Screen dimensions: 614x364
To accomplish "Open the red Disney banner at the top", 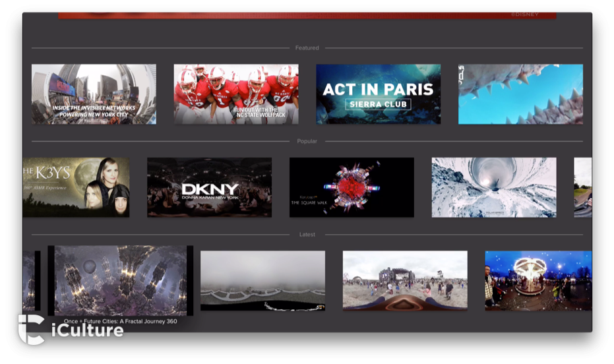I will point(307,15).
